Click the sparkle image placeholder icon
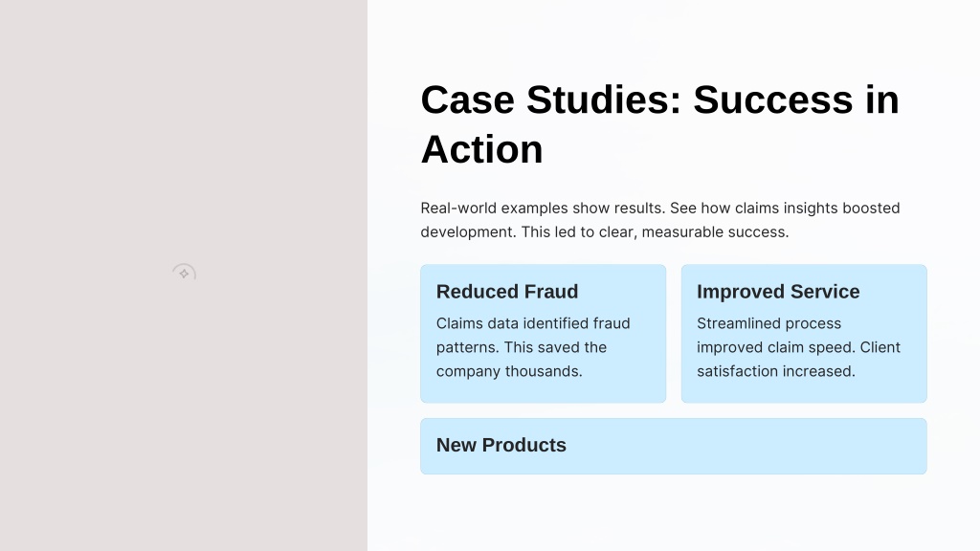Screen dimensions: 980x551 tap(184, 273)
